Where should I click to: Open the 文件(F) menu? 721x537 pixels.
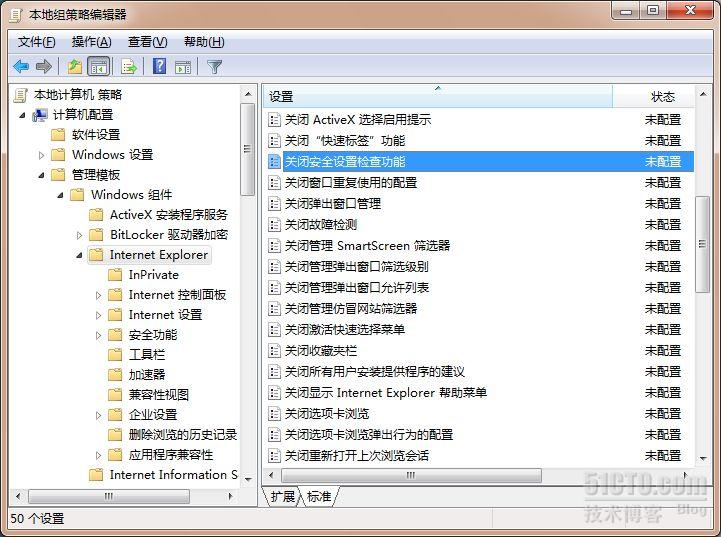(x=36, y=42)
